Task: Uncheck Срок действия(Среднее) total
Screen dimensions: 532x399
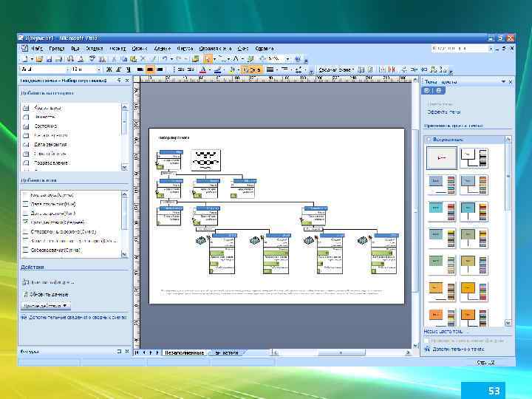Action: tap(25, 222)
